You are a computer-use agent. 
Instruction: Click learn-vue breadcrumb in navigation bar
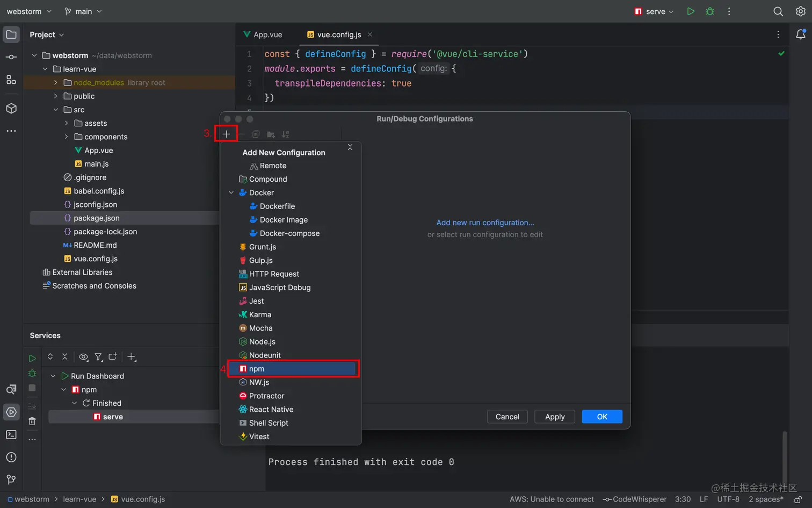(x=79, y=499)
